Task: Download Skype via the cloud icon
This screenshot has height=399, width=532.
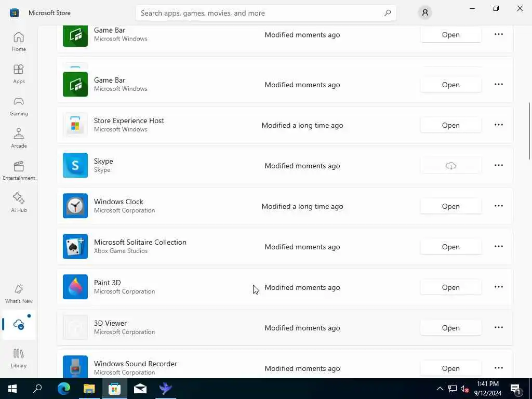Action: pos(450,166)
